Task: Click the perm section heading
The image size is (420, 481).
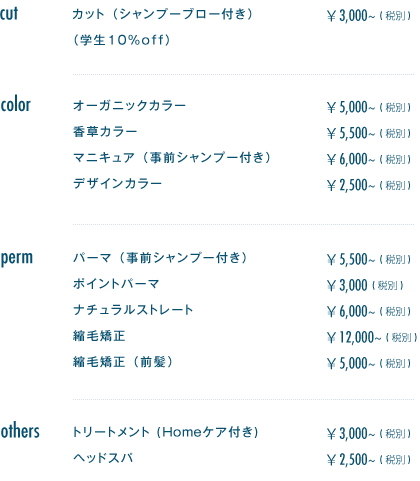Action: tap(17, 258)
